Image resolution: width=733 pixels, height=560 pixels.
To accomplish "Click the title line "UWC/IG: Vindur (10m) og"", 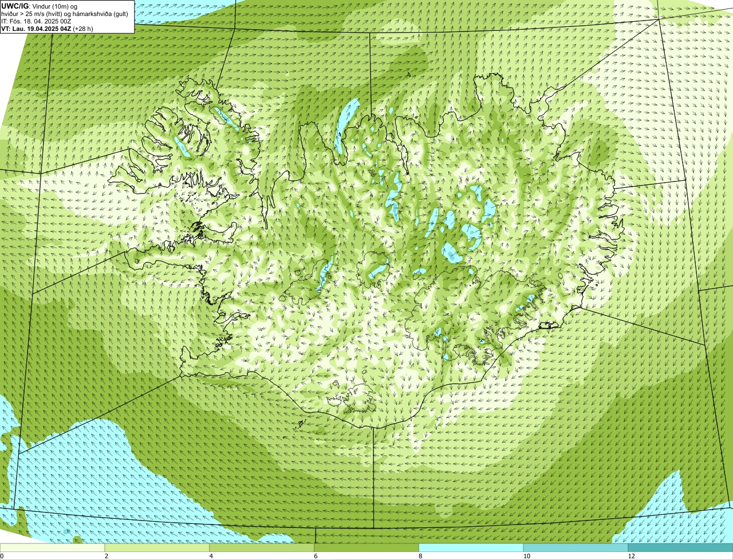I will click(39, 6).
